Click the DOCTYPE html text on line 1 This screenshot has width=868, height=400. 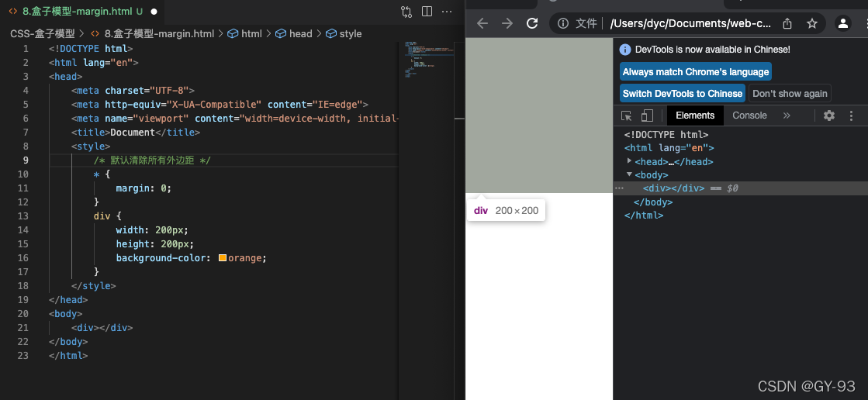pos(91,49)
